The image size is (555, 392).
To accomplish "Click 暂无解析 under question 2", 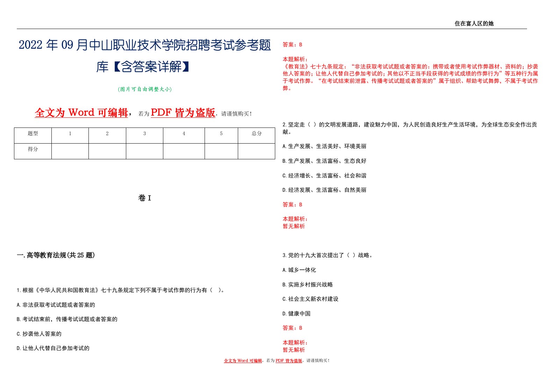I will click(294, 226).
